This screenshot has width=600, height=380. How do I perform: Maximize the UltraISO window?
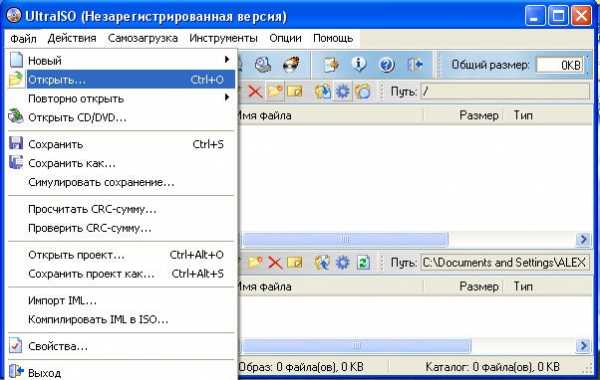pyautogui.click(x=558, y=16)
